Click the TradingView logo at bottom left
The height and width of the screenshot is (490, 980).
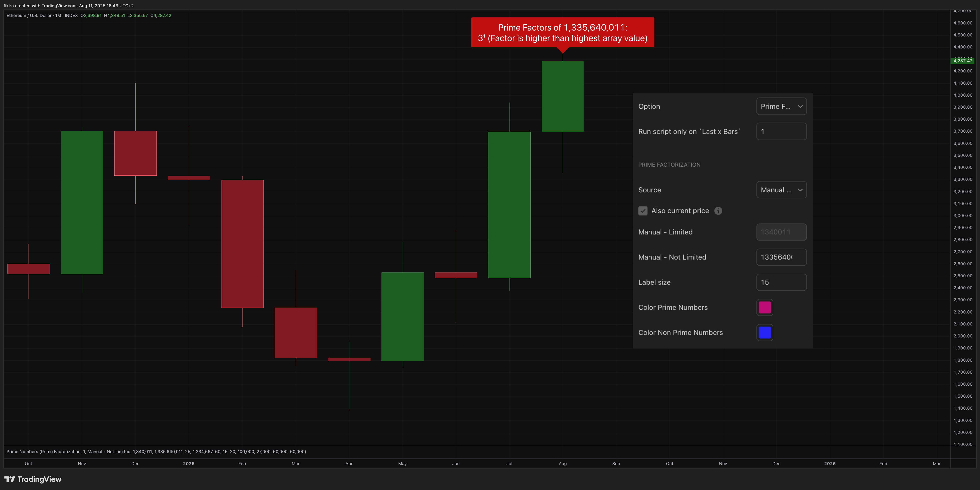click(x=33, y=479)
